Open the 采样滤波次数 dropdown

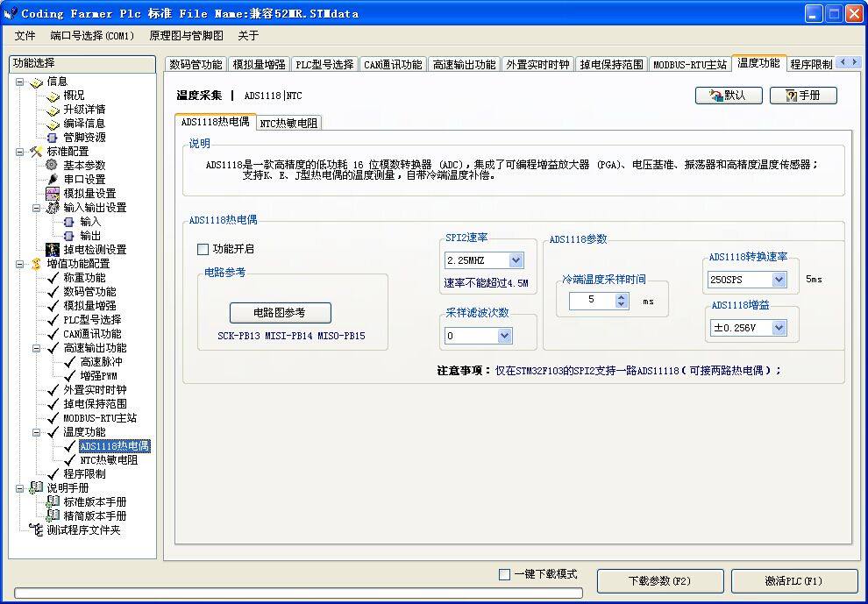coord(504,336)
